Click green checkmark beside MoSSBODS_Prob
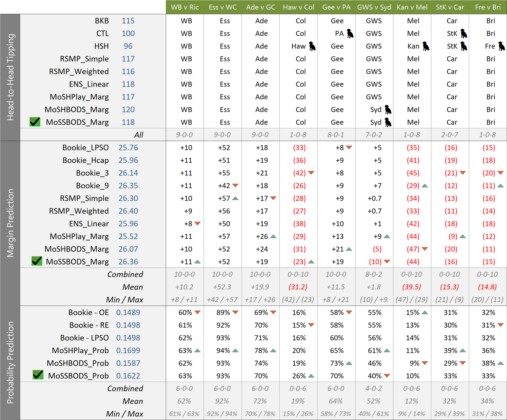507x420 pixels. click(x=38, y=375)
